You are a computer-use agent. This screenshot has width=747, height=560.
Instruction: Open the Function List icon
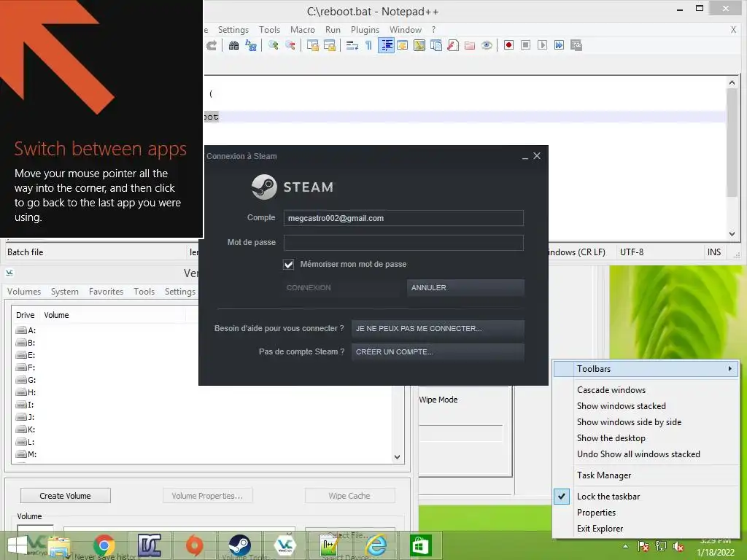tap(453, 45)
